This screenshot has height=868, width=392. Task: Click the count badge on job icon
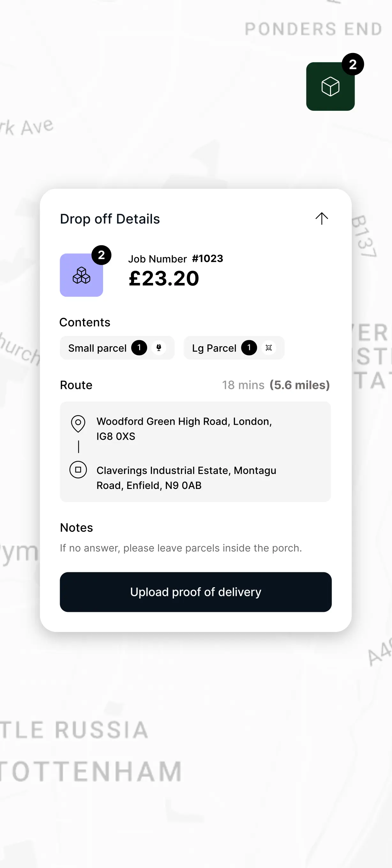coord(102,255)
